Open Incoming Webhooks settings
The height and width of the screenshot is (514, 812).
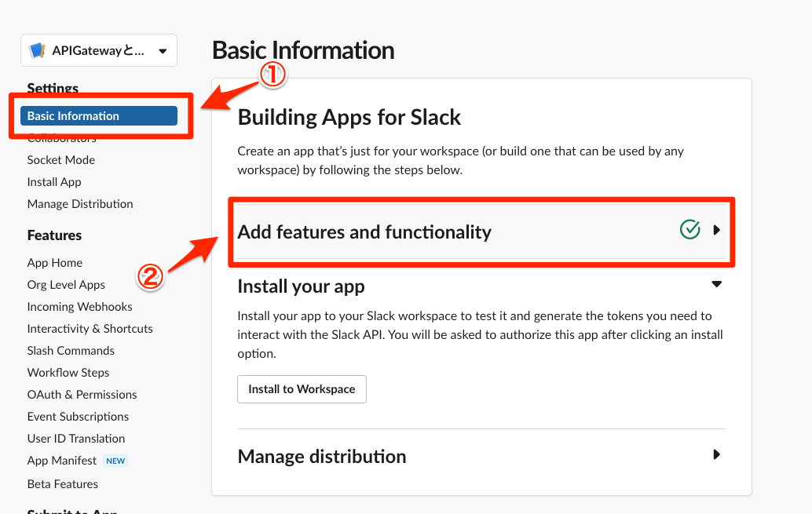click(79, 307)
